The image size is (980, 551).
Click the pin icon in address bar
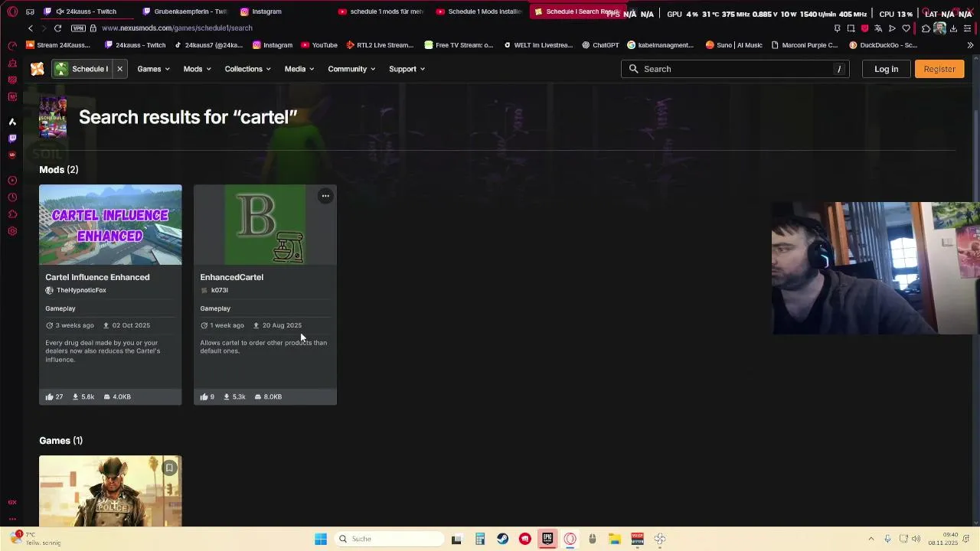coord(837,28)
